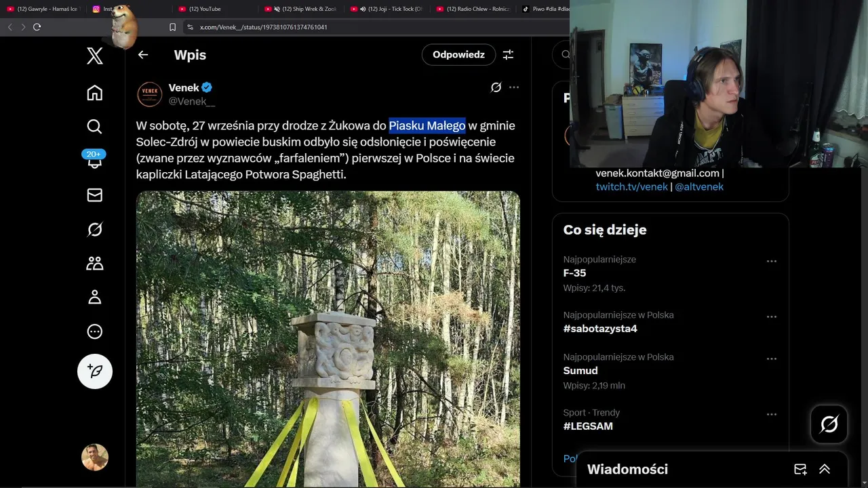Go back using the arrow next to Wpis

click(143, 55)
